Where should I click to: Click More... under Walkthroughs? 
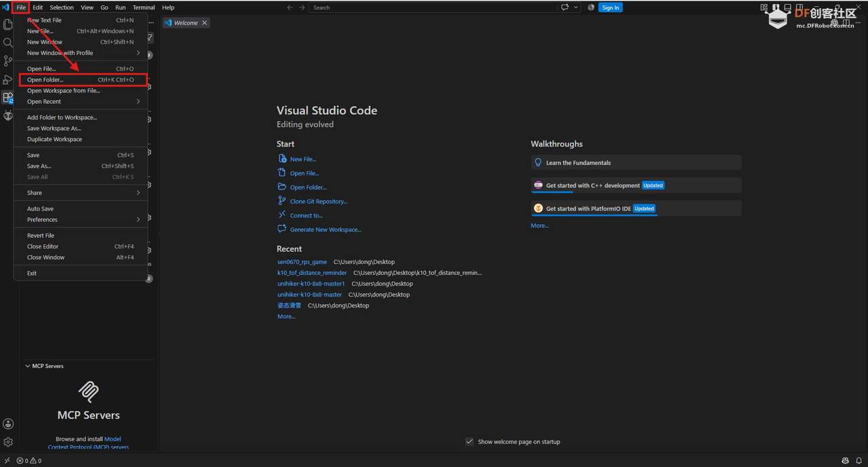pyautogui.click(x=540, y=225)
